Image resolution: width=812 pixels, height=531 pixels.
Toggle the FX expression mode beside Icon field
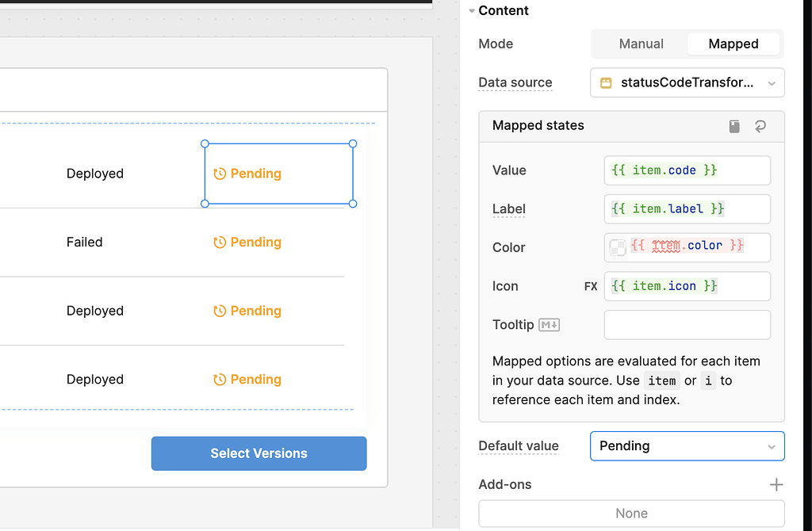[x=590, y=286]
